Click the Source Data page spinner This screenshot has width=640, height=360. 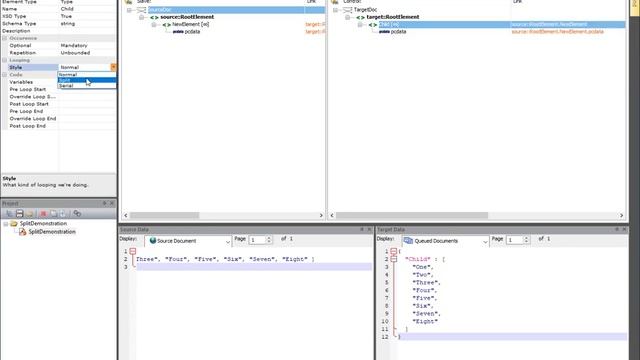269,240
